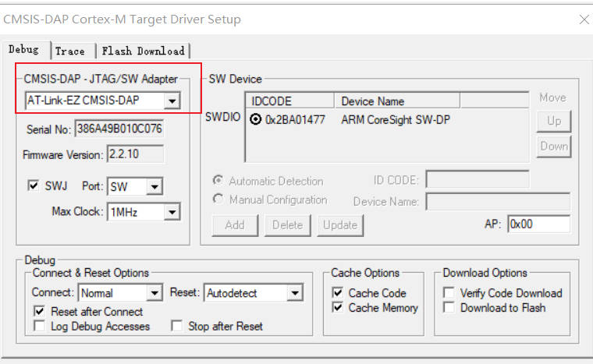The image size is (593, 364).
Task: Click the Delete button
Action: [x=287, y=225]
